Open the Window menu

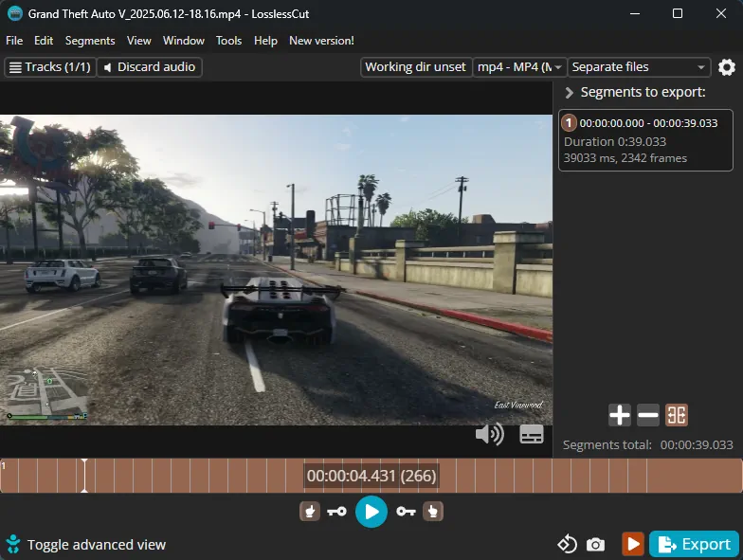point(184,41)
